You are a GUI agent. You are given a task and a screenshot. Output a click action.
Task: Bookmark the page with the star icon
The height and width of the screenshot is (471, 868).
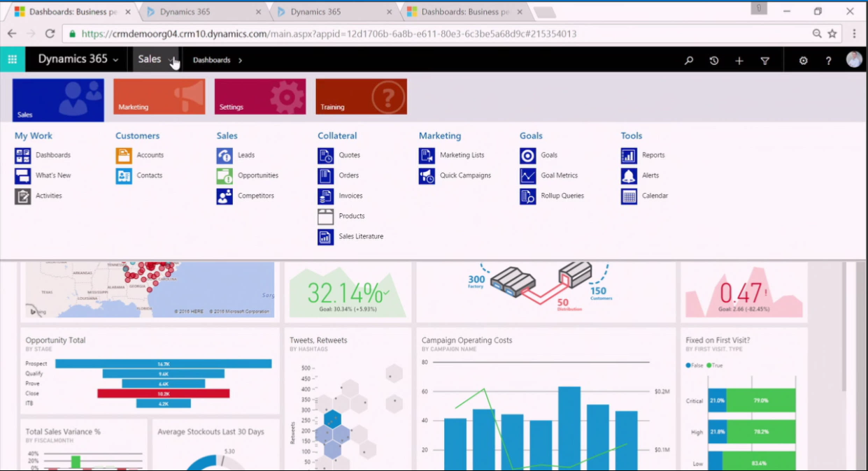pyautogui.click(x=832, y=34)
